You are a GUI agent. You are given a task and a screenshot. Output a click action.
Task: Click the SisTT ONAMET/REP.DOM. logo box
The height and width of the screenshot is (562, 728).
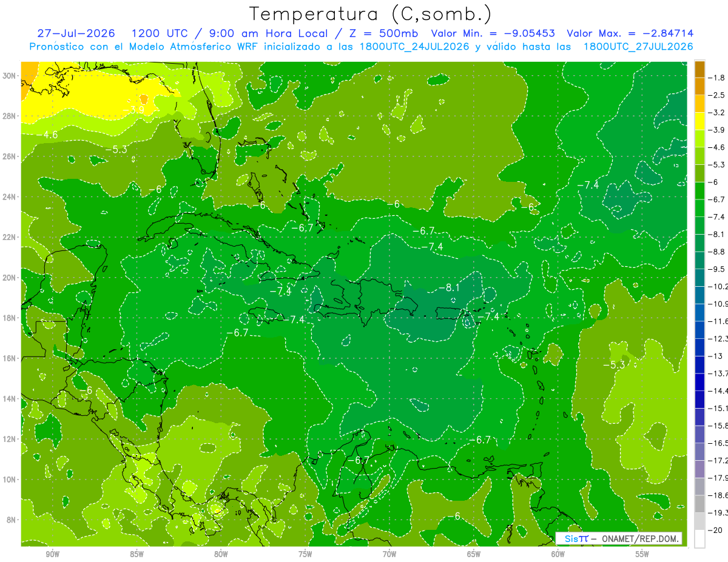click(619, 538)
